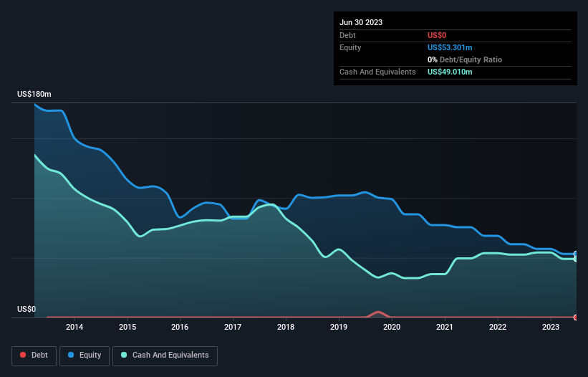The height and width of the screenshot is (377, 588).
Task: Toggle the Equity legend button
Action: 85,355
